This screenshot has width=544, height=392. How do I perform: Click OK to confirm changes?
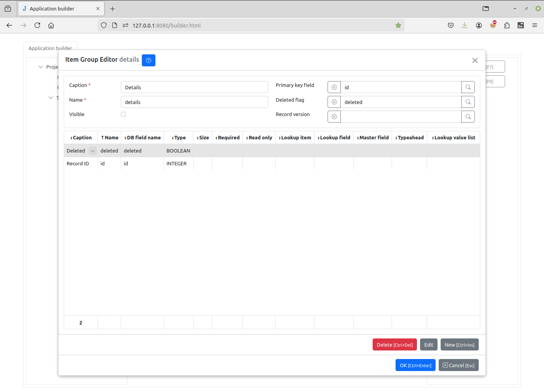(x=415, y=365)
